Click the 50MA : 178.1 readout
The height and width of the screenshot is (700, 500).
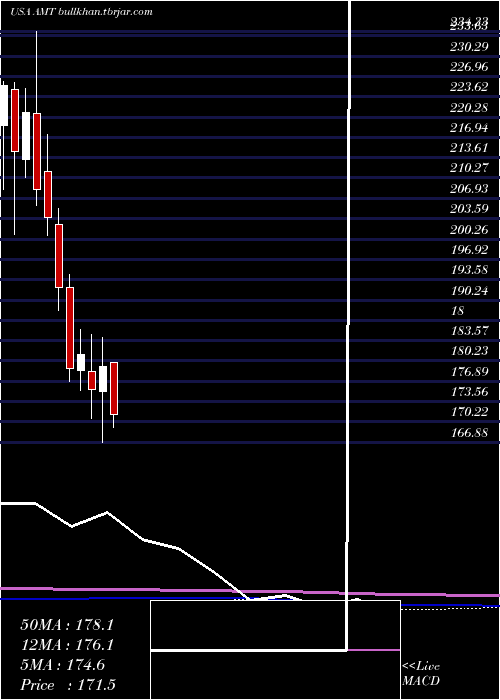pos(67,625)
